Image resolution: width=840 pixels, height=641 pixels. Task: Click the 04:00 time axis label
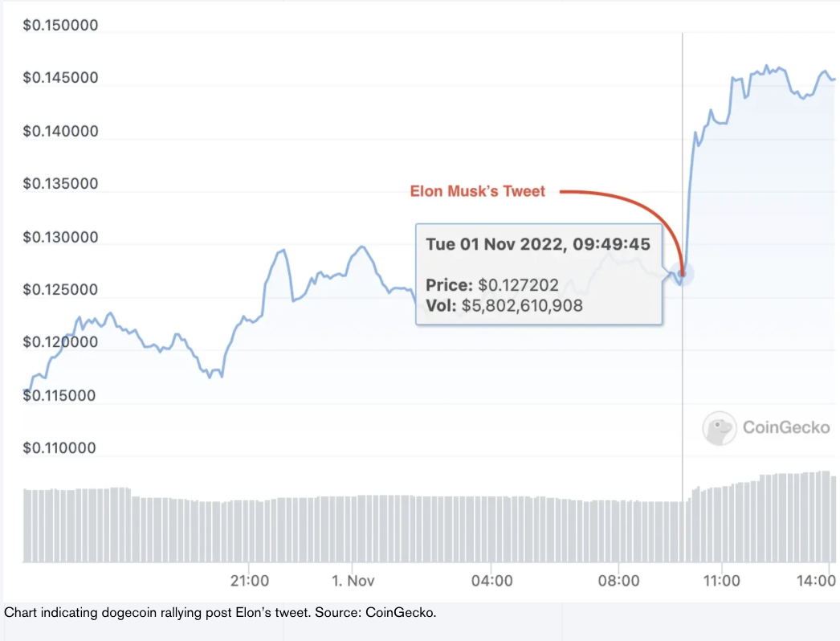(x=492, y=580)
